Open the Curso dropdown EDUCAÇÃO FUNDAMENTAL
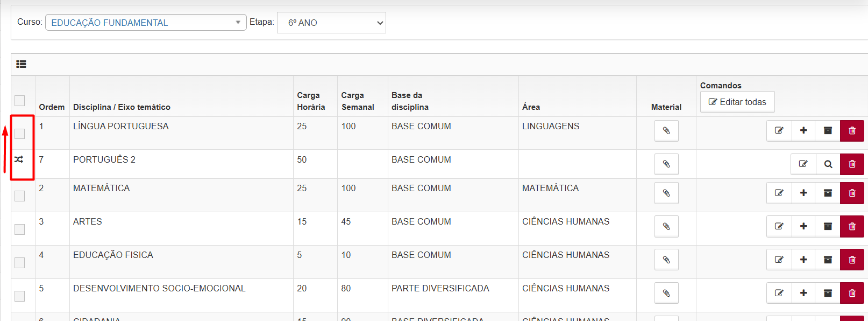 (145, 23)
